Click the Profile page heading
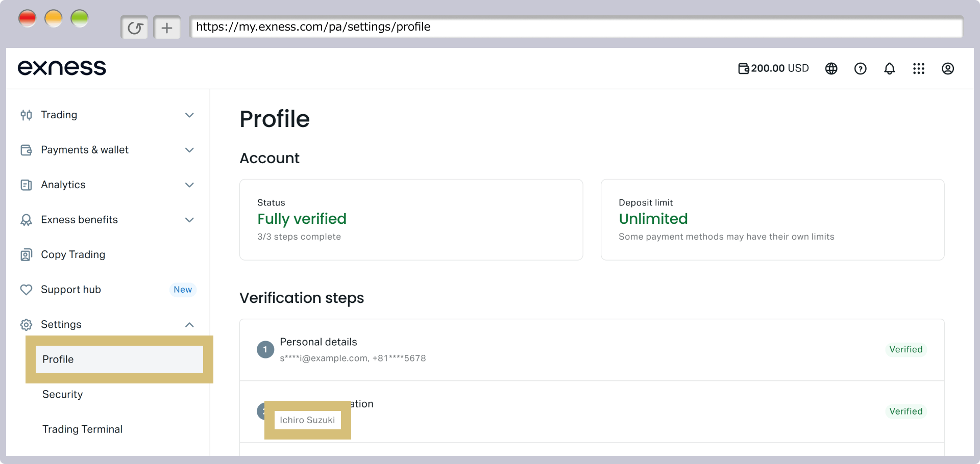Viewport: 980px width, 464px height. pos(275,119)
